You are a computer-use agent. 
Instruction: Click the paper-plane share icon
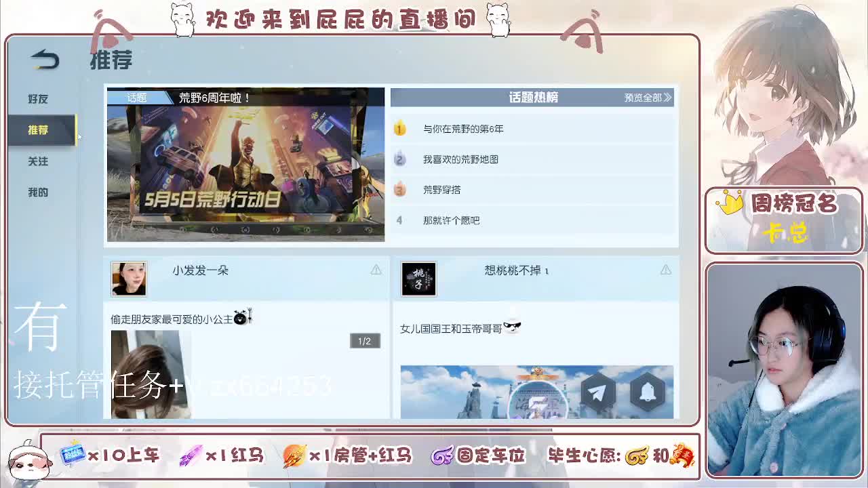pyautogui.click(x=597, y=391)
